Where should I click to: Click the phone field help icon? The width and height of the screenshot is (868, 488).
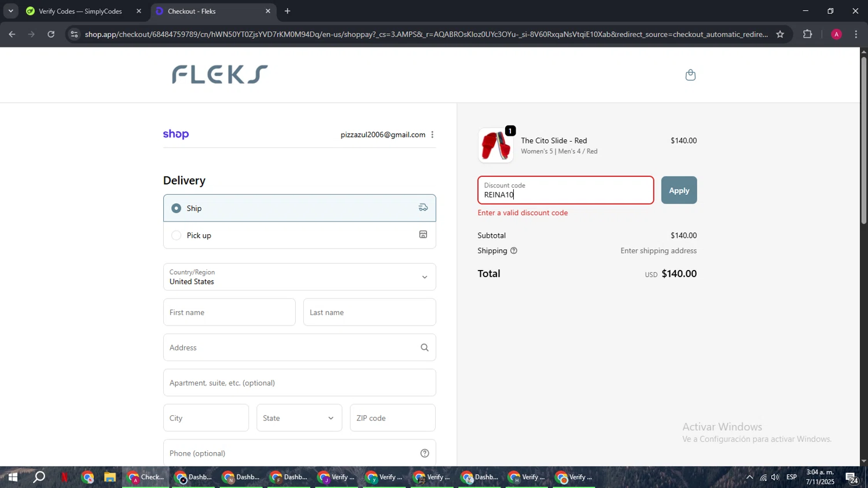pyautogui.click(x=425, y=453)
